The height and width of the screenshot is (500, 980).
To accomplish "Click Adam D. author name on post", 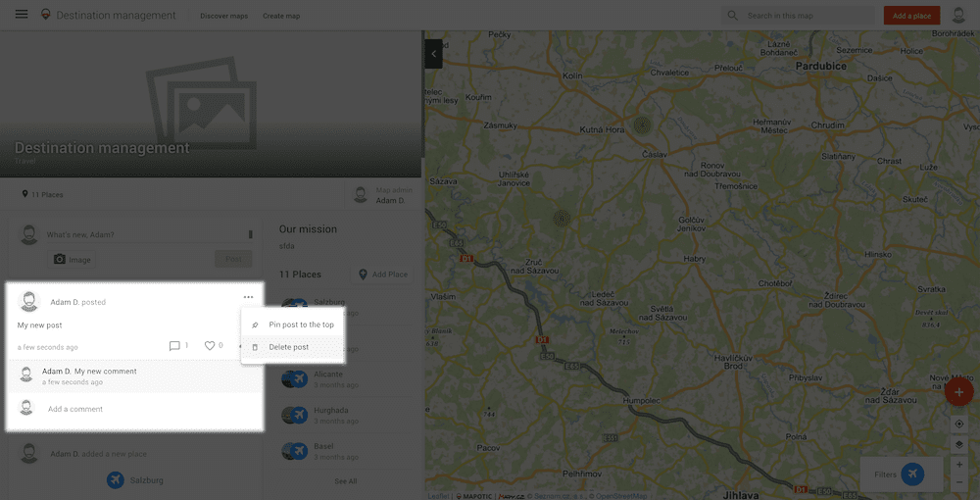I will click(65, 302).
